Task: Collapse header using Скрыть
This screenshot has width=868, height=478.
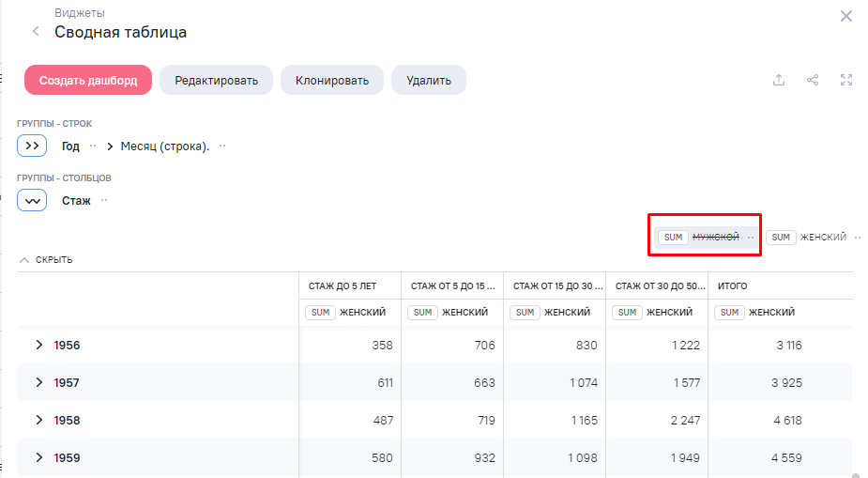Action: (46, 260)
